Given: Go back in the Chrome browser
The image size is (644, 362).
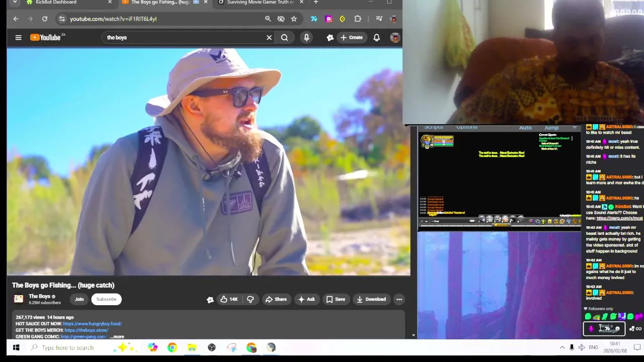Looking at the screenshot, I should 16,19.
